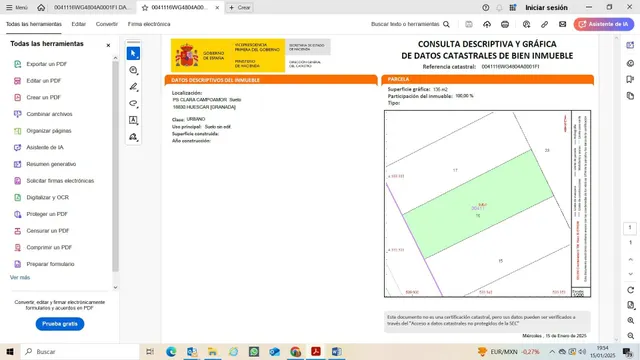
Task: Open the zoom tool in quick toolbar
Action: (133, 70)
